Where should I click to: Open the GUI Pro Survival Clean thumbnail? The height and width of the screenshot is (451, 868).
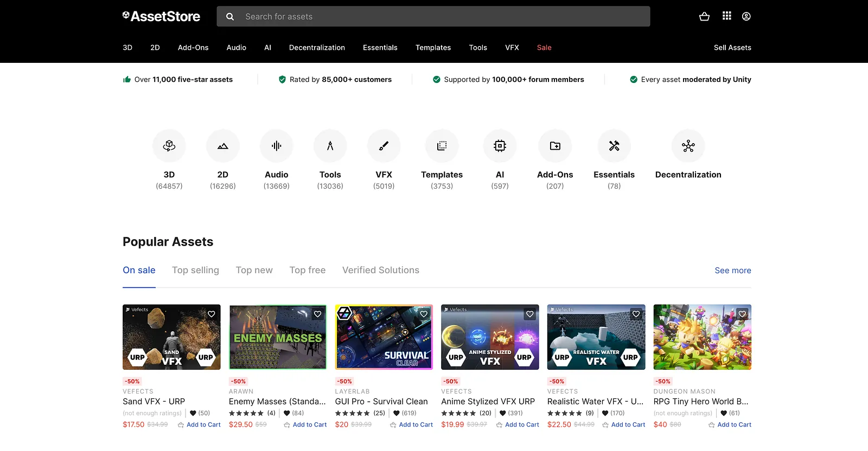[384, 337]
